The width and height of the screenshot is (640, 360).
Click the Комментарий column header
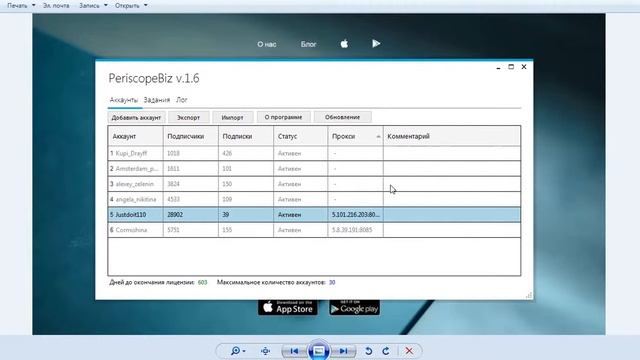452,136
